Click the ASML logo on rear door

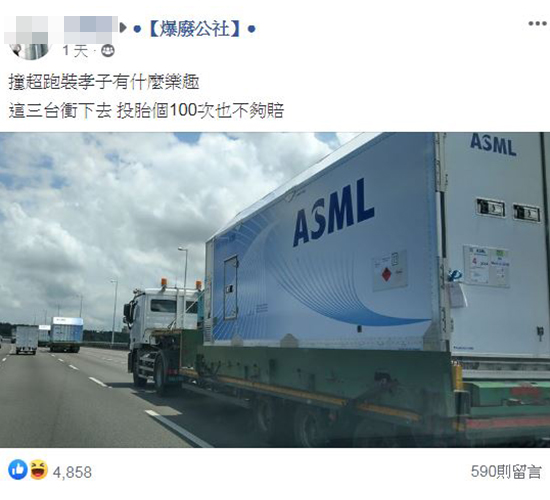click(493, 145)
